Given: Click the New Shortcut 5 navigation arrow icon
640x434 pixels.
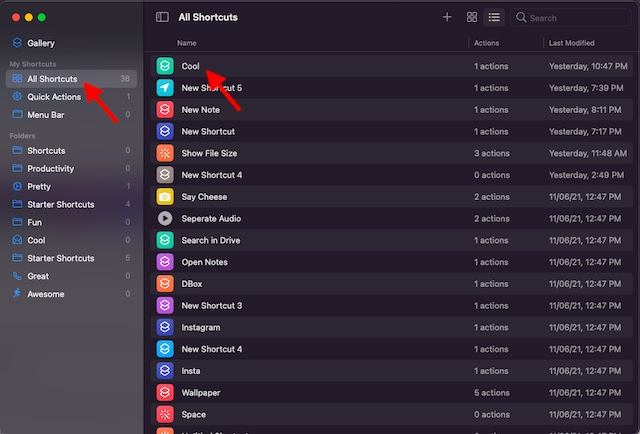Looking at the screenshot, I should click(x=165, y=88).
